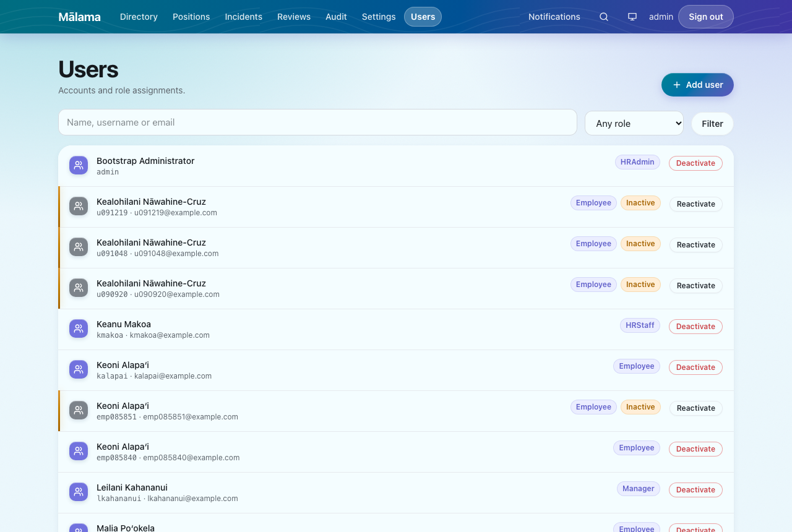
Task: Deactivate Leilani Kahananui
Action: click(695, 490)
